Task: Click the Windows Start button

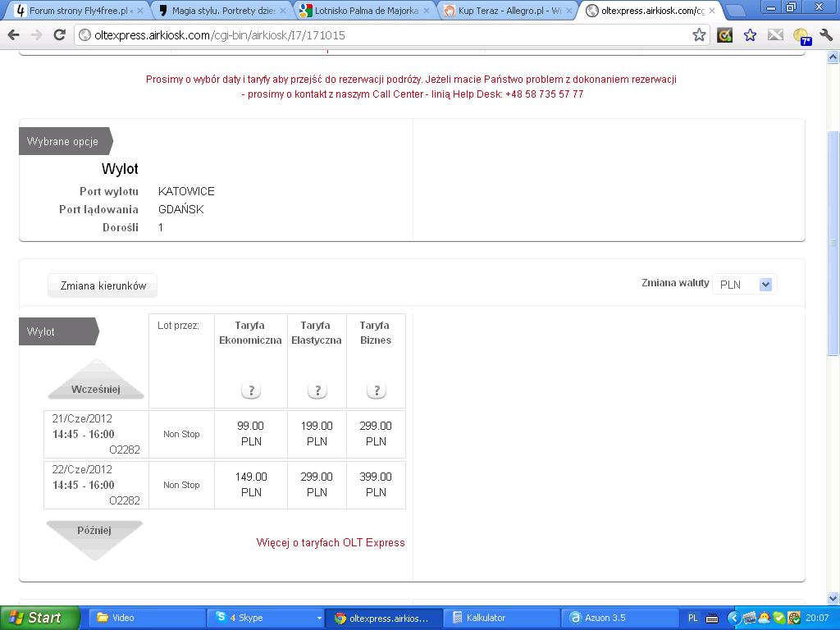Action: [x=39, y=618]
